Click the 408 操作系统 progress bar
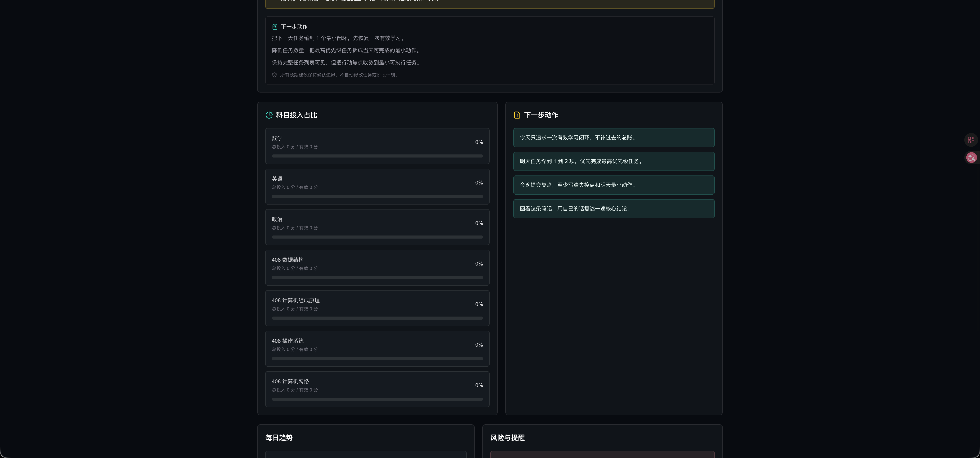Screen dimensions: 980x458 (377, 358)
